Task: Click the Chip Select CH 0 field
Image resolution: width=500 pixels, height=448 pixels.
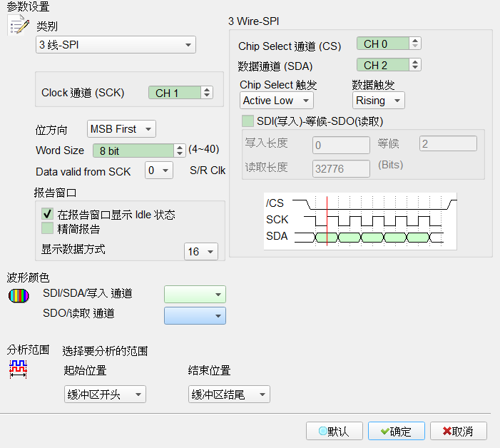Action: point(383,44)
